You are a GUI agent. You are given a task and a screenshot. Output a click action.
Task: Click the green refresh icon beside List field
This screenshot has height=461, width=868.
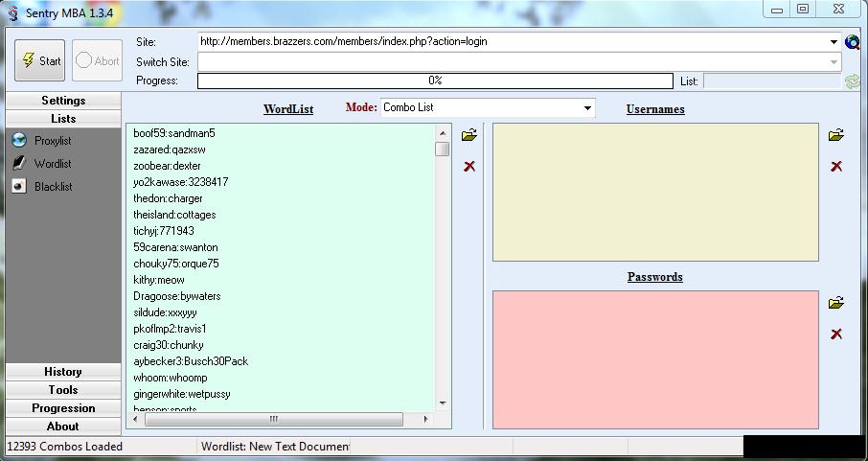853,81
